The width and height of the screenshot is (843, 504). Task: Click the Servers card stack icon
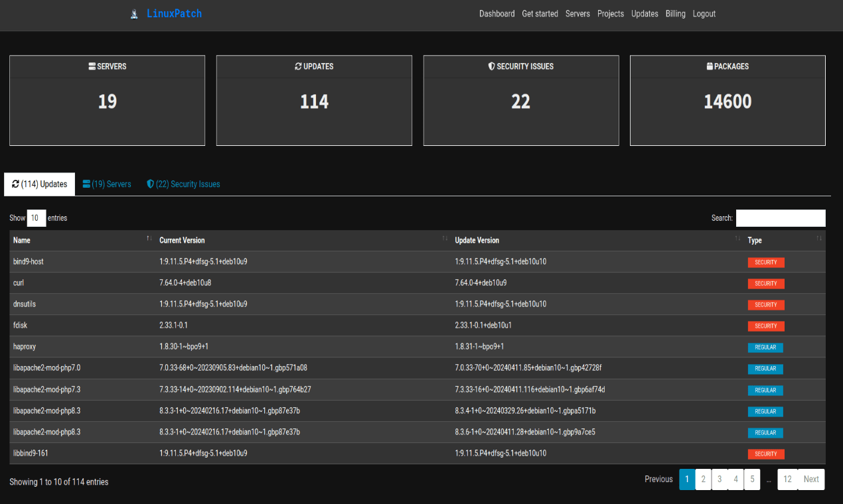(92, 66)
